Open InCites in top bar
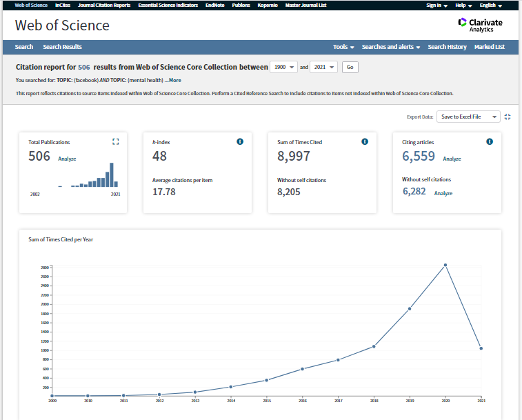 [x=63, y=6]
